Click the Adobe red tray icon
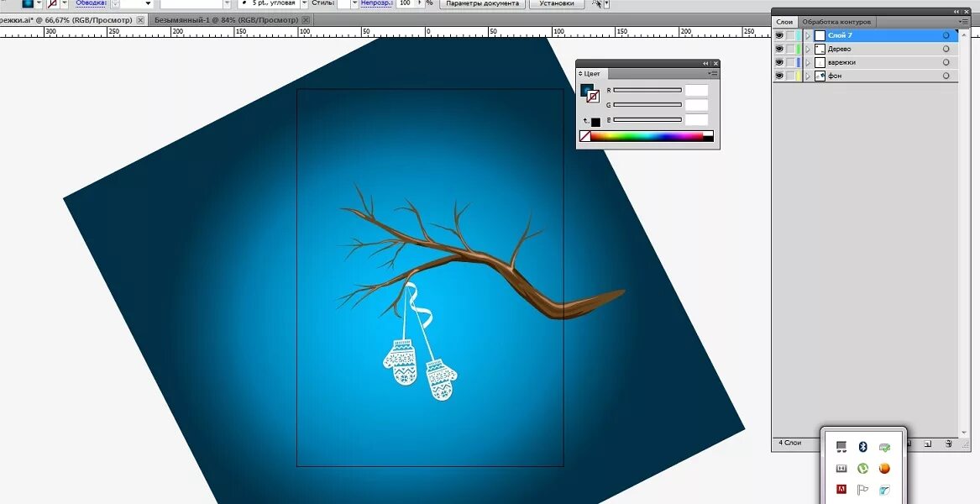This screenshot has width=980, height=504. (841, 489)
